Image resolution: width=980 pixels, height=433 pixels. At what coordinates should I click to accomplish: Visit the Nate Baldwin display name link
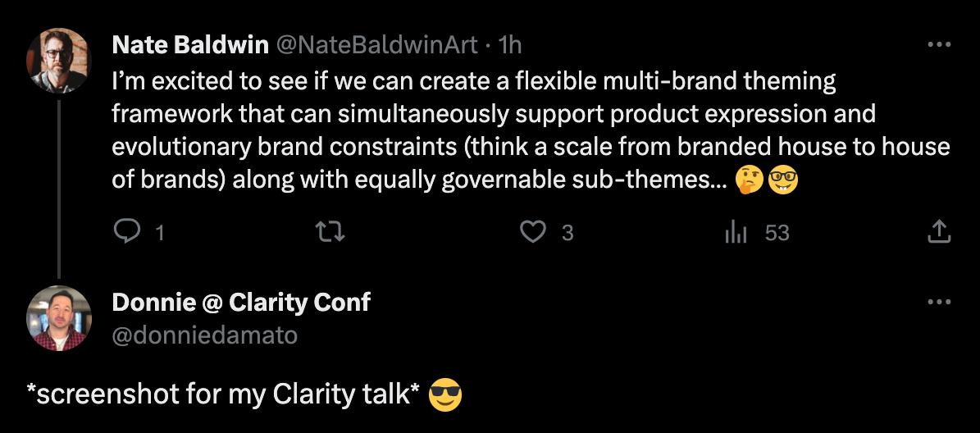(x=190, y=44)
